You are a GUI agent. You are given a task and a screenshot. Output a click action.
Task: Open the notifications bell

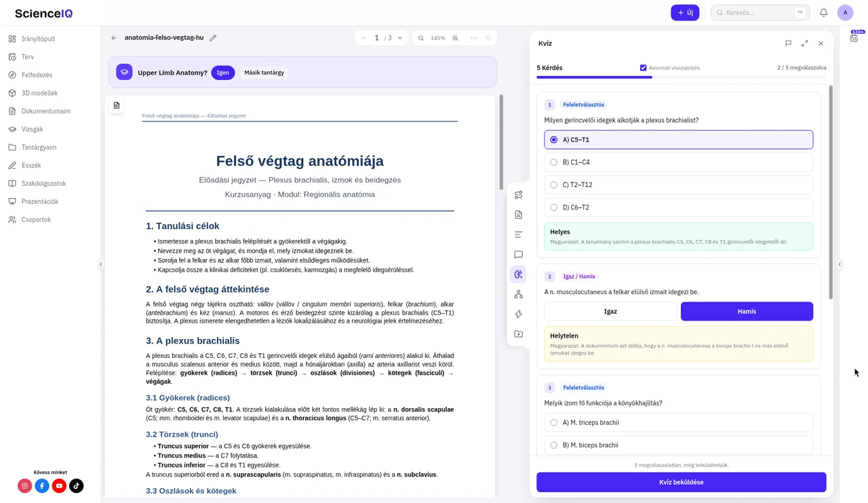[x=823, y=13]
